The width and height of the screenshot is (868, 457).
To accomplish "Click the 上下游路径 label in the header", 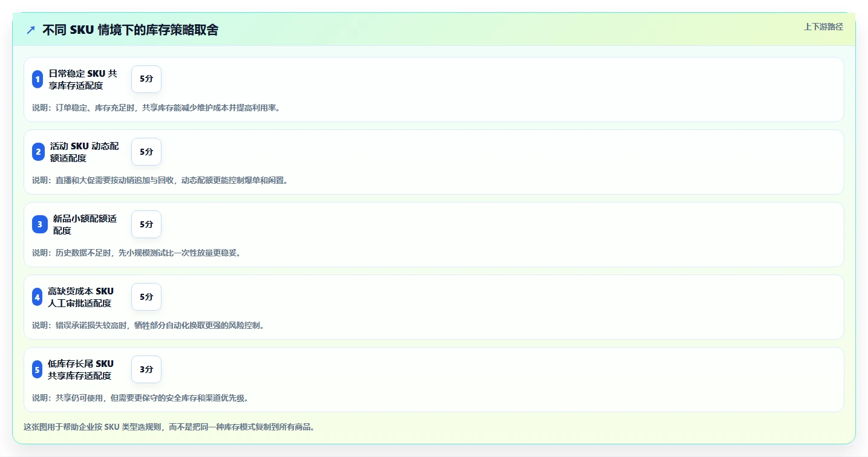I will click(x=823, y=27).
